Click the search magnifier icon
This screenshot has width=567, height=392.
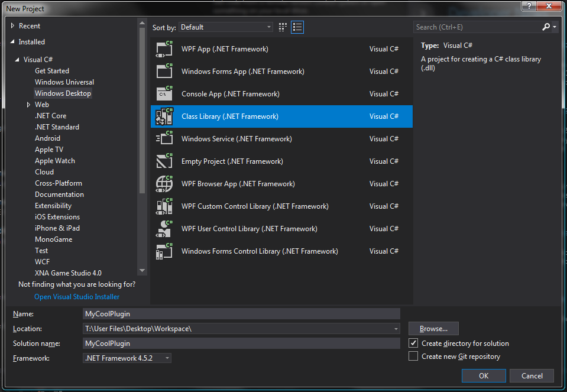pyautogui.click(x=546, y=27)
